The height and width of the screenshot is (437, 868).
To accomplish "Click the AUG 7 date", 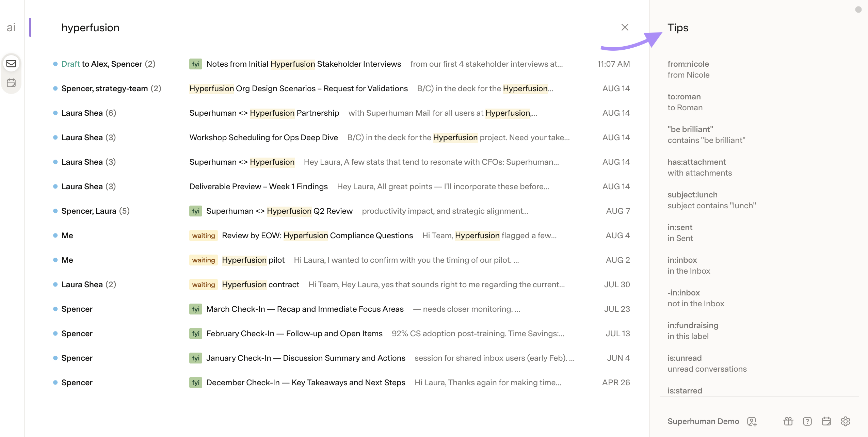I will [x=618, y=211].
